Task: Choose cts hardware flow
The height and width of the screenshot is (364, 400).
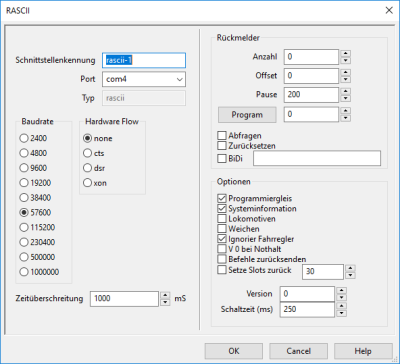Action: tap(87, 153)
